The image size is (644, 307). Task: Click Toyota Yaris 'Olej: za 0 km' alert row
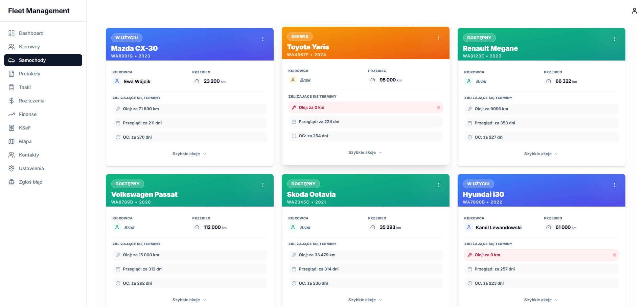pos(366,108)
